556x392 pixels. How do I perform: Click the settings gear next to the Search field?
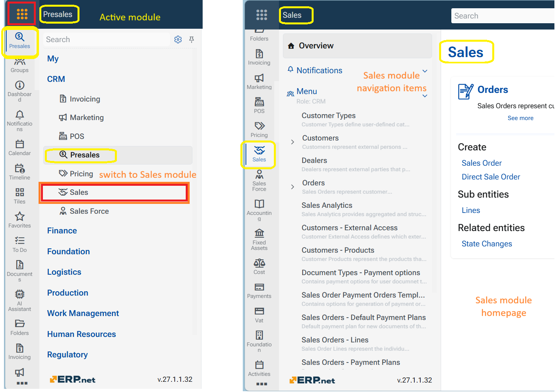point(178,39)
